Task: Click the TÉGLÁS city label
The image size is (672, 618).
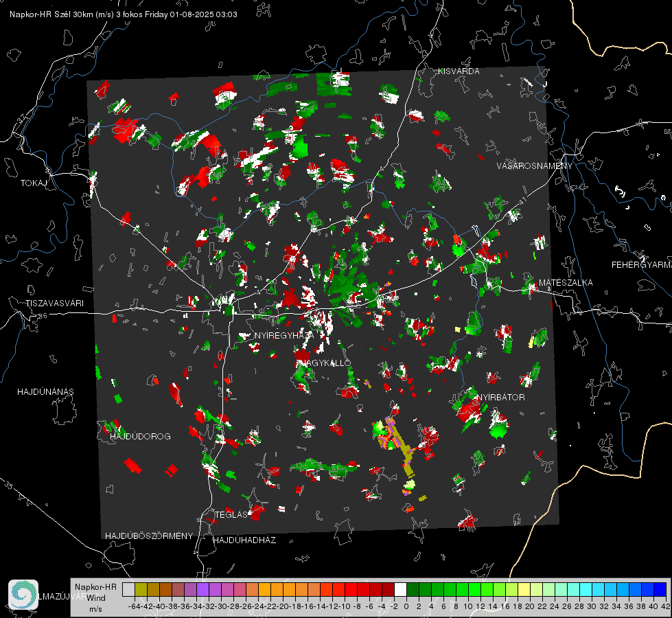Action: click(x=231, y=515)
